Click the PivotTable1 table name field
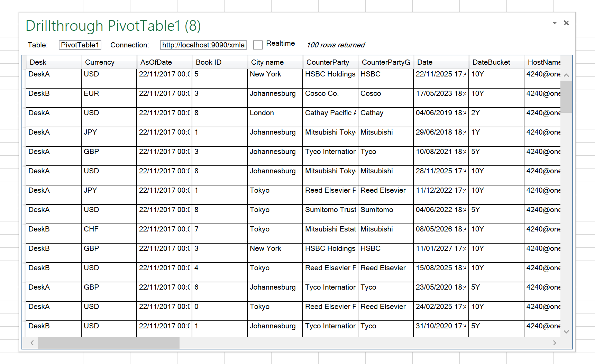595x364 pixels. click(80, 45)
